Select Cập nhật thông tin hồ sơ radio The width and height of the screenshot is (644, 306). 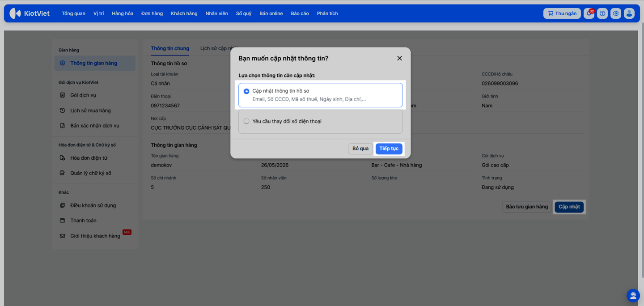246,91
